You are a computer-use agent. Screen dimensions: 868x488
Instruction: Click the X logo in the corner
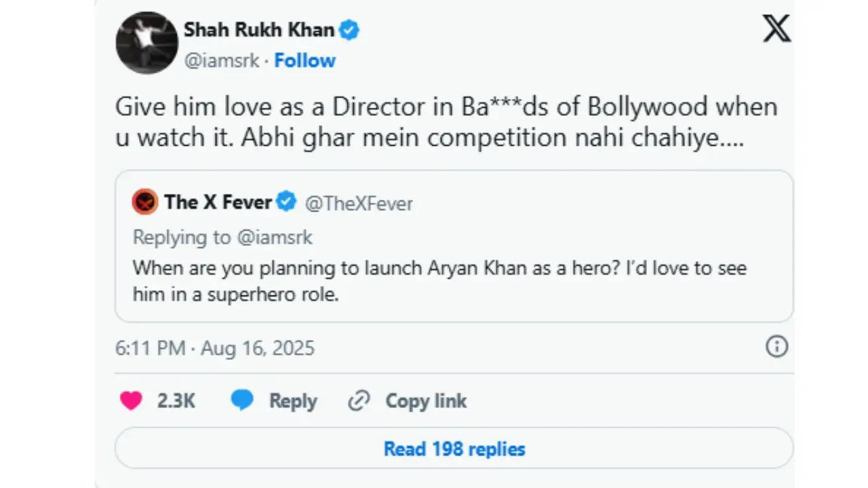pos(776,29)
